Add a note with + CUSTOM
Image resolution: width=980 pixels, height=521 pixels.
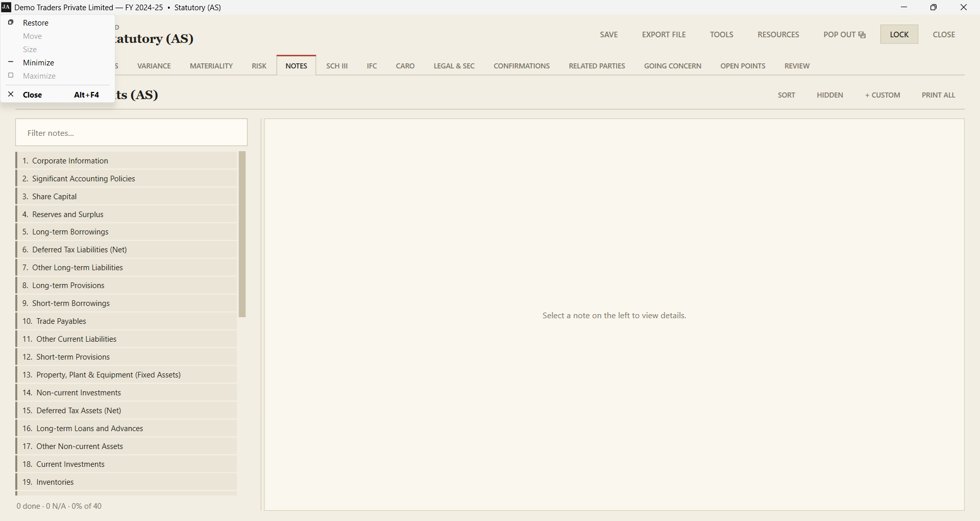(883, 95)
